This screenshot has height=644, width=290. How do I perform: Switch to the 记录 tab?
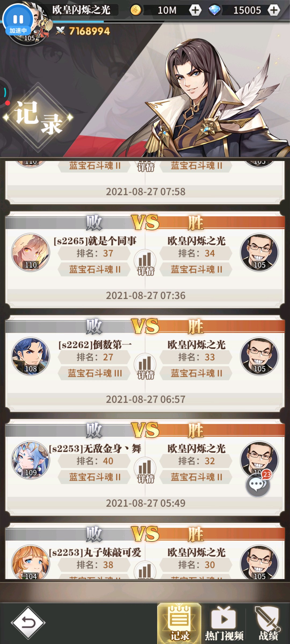[x=179, y=623]
